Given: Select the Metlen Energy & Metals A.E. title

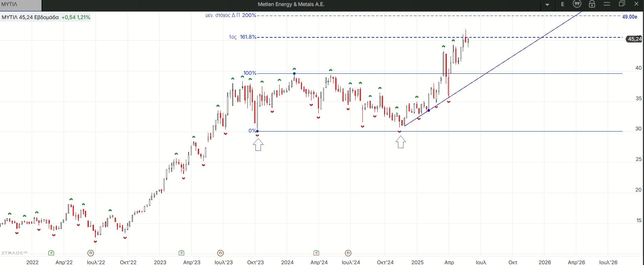Looking at the screenshot, I should click(x=291, y=4).
